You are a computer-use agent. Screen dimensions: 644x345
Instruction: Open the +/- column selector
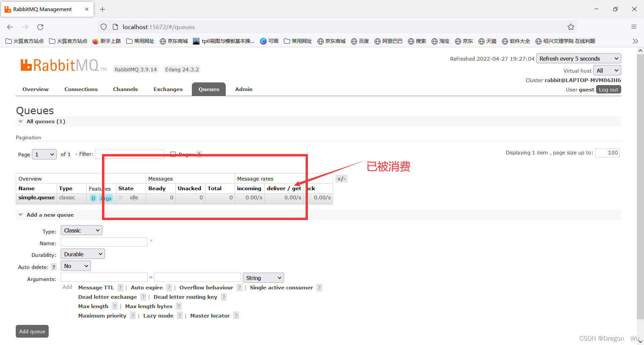tap(341, 179)
